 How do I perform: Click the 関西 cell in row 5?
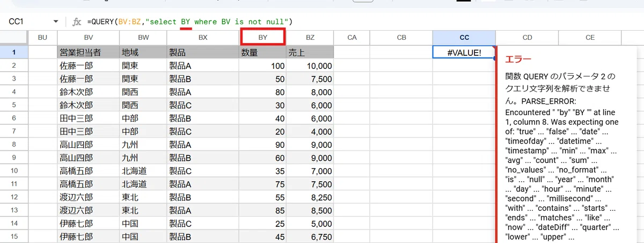click(143, 105)
